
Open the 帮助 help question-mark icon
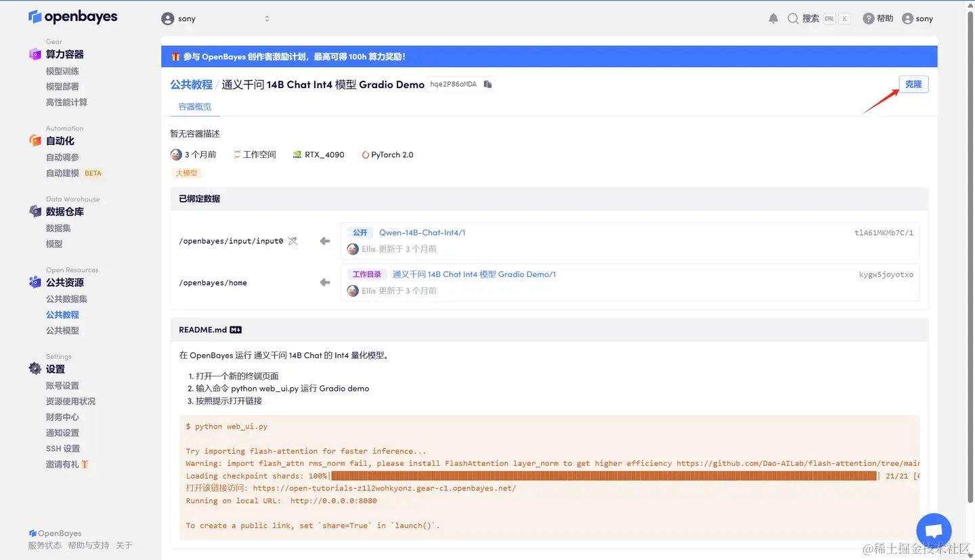pyautogui.click(x=868, y=19)
